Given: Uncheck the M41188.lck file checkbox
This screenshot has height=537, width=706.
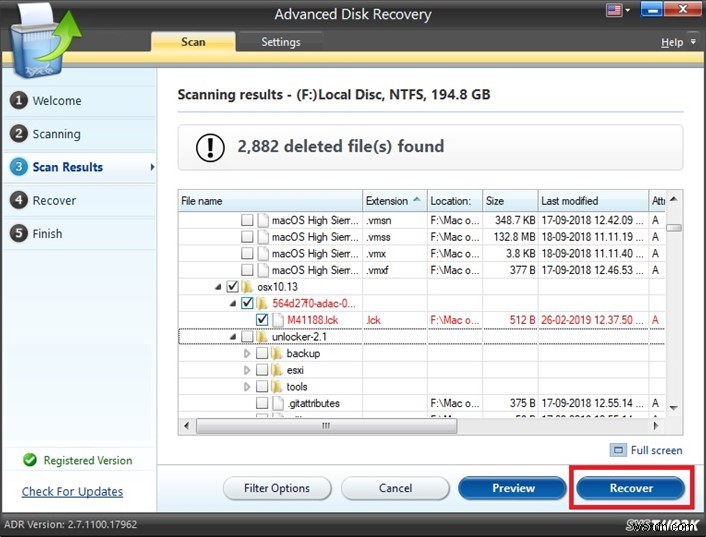Looking at the screenshot, I should pyautogui.click(x=262, y=320).
